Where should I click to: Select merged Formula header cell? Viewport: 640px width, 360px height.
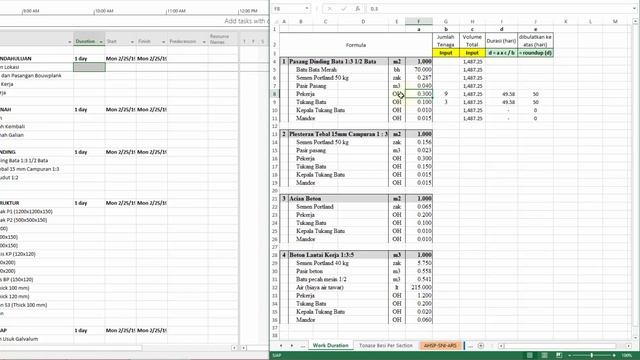point(356,45)
